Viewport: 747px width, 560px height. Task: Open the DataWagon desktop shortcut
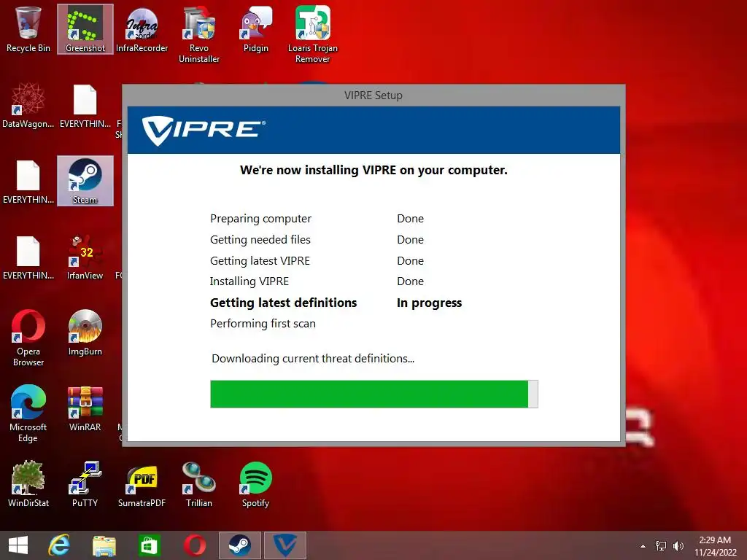(28, 106)
